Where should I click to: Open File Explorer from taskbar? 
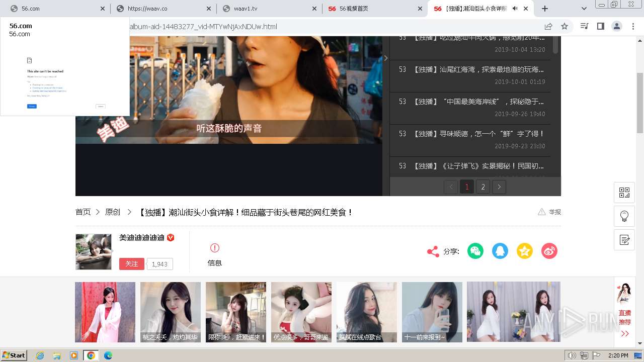57,355
